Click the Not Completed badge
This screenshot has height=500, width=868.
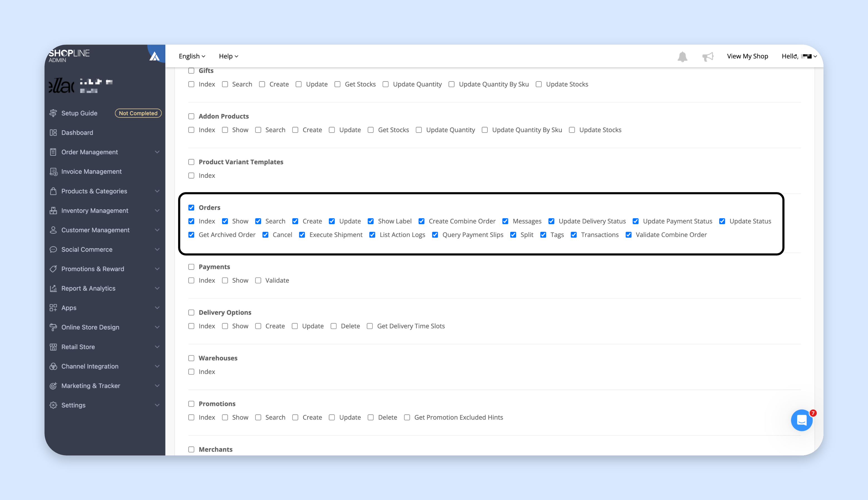[x=138, y=113]
